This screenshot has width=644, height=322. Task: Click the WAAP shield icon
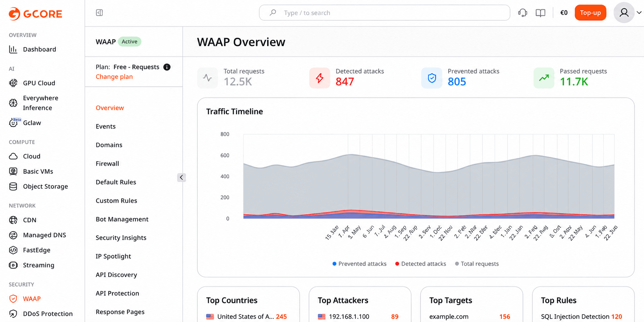point(13,299)
